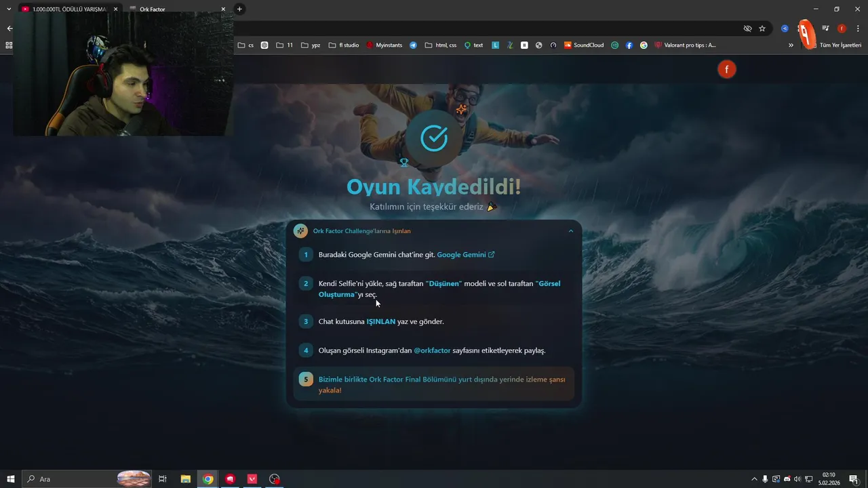This screenshot has height=488, width=868.
Task: Click the webcam overlay thumbnail
Action: click(123, 74)
